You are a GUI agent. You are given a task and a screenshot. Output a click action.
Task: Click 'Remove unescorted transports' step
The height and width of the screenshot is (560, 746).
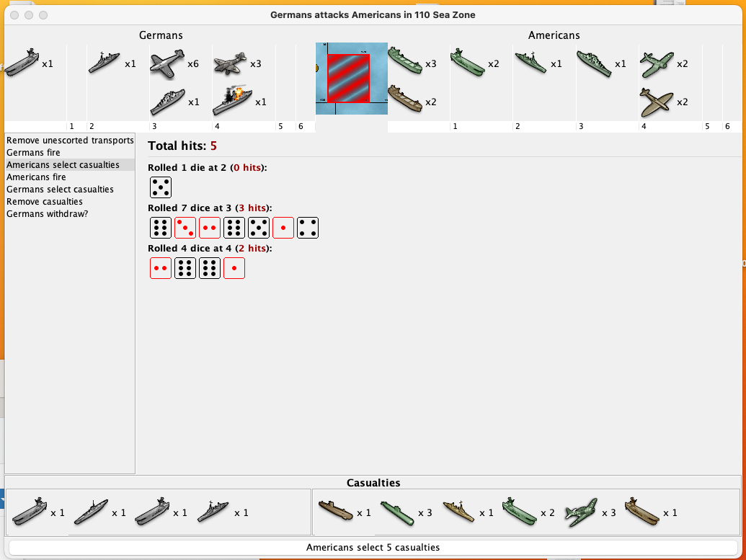(70, 141)
